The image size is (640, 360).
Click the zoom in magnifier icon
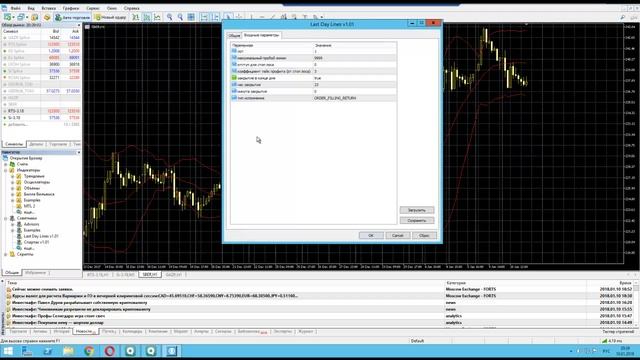point(169,17)
